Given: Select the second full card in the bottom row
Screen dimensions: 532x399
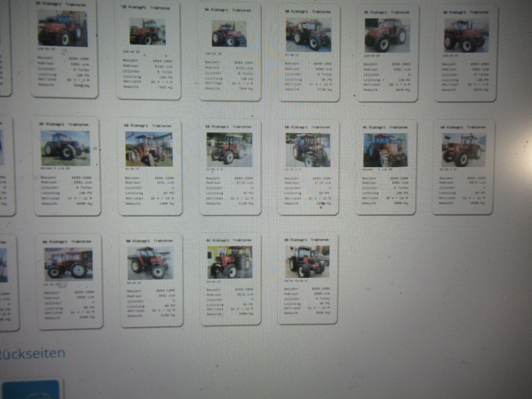Looking at the screenshot, I should pos(151,280).
